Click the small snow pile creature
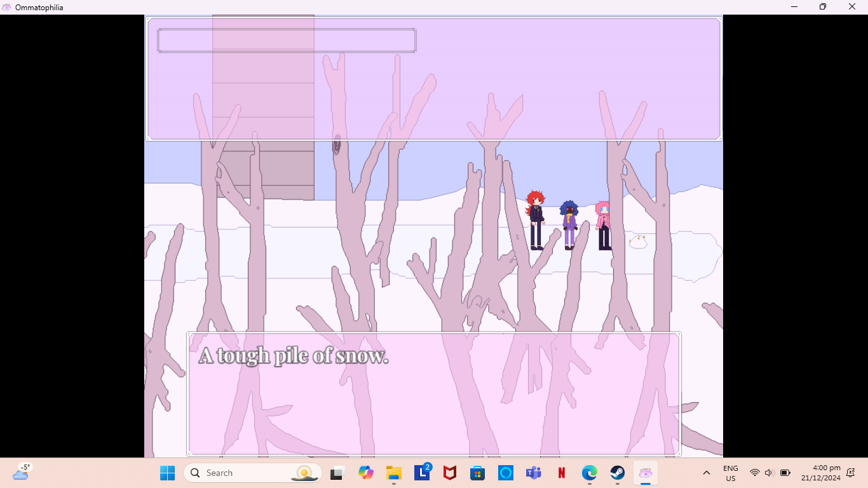This screenshot has width=868, height=488. tap(638, 241)
